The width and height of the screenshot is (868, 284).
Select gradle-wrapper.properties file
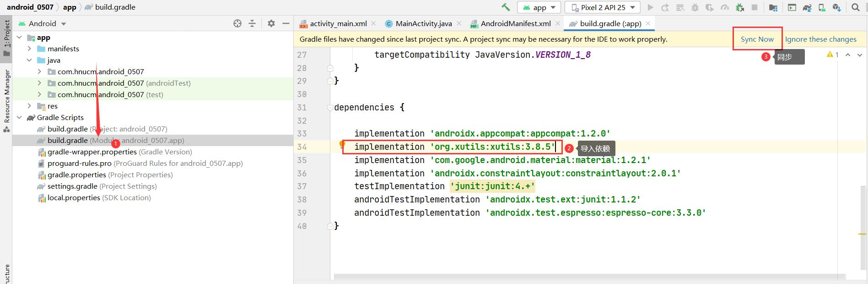[x=153, y=152]
